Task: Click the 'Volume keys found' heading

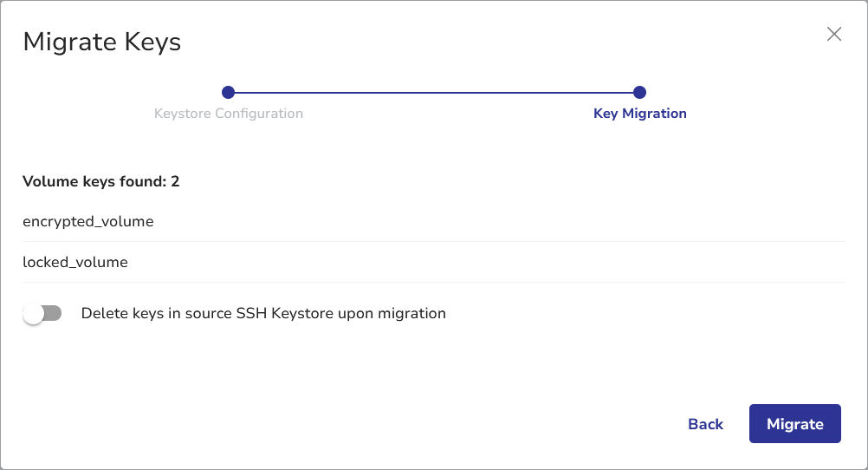Action: [94, 181]
